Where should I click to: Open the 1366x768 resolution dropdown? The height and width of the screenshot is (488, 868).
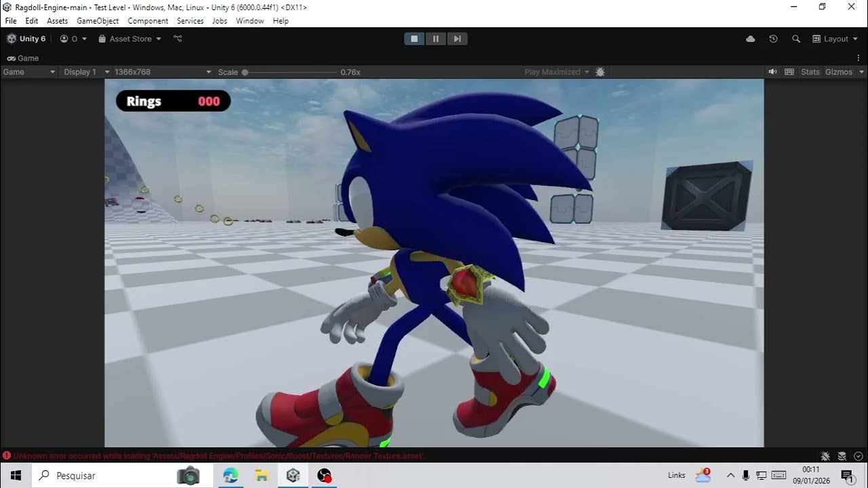[x=163, y=72]
